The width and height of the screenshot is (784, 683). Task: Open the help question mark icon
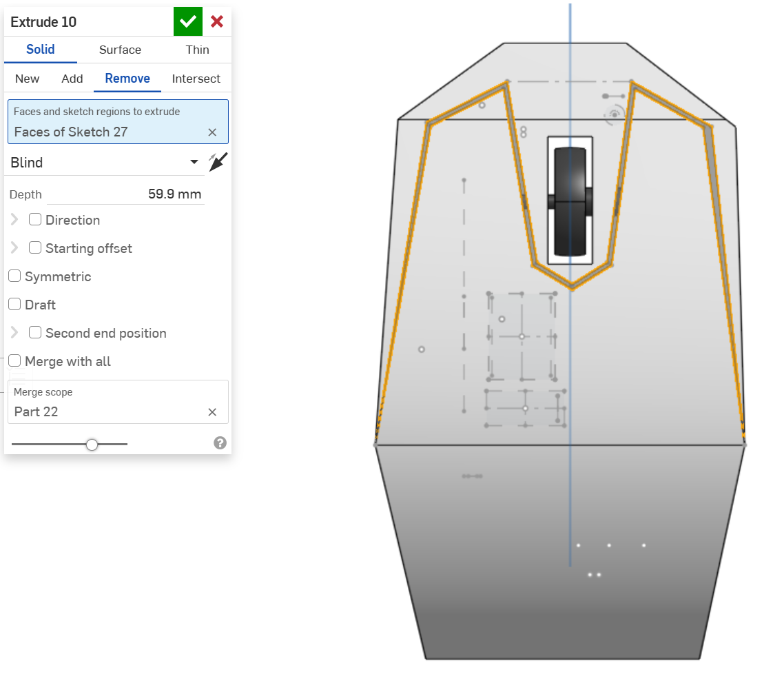click(x=220, y=443)
